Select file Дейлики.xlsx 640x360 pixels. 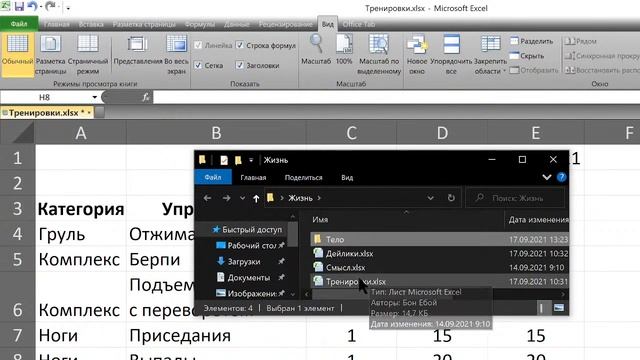[x=439, y=253]
